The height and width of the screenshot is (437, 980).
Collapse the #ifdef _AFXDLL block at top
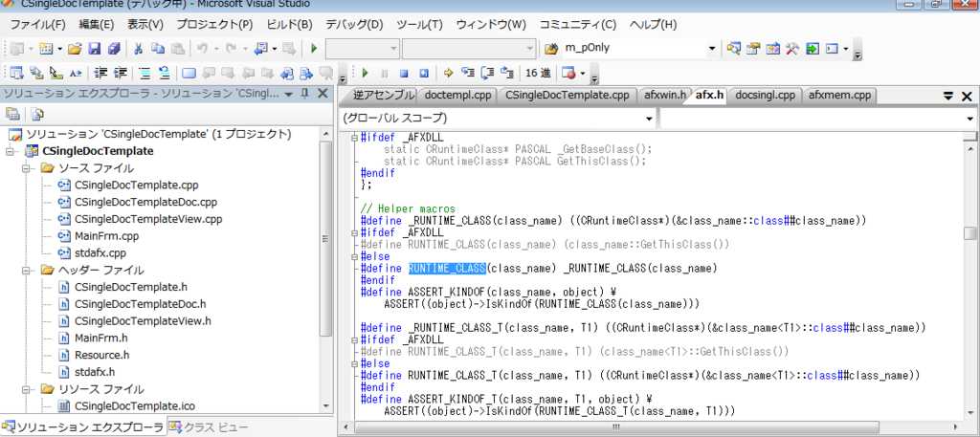[x=355, y=137]
